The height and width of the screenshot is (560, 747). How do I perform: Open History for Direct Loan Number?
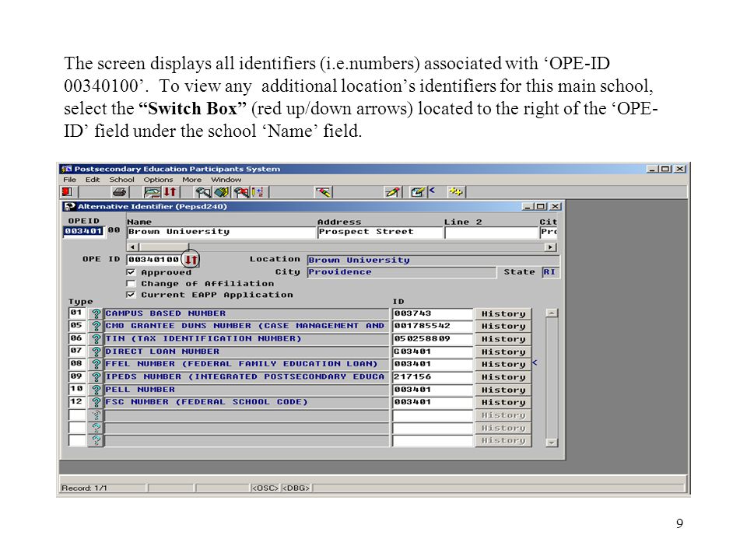(x=503, y=352)
